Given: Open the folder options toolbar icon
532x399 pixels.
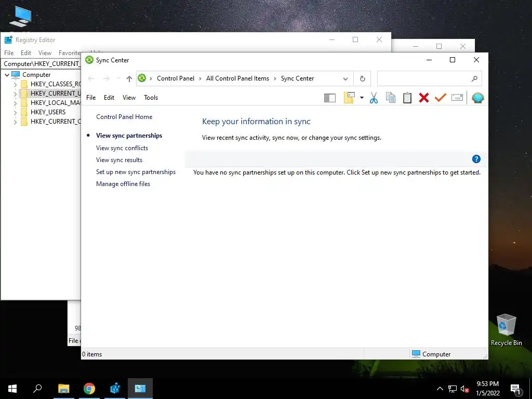Looking at the screenshot, I should coord(349,98).
